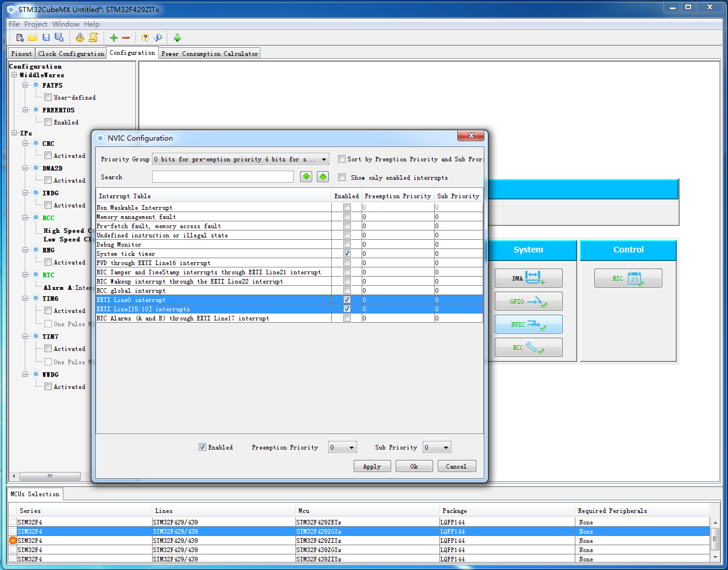Check Show only enabled interrupts
Image resolution: width=728 pixels, height=570 pixels.
pos(342,178)
